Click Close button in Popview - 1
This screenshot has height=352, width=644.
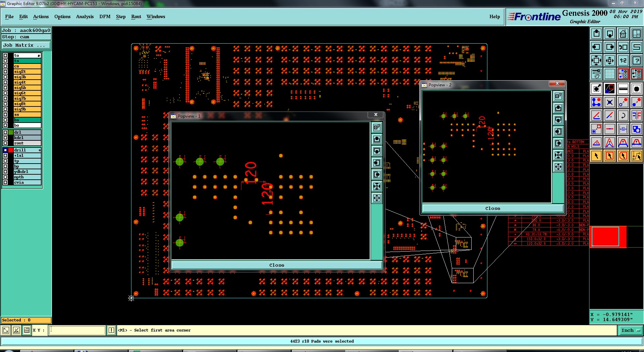click(x=277, y=265)
